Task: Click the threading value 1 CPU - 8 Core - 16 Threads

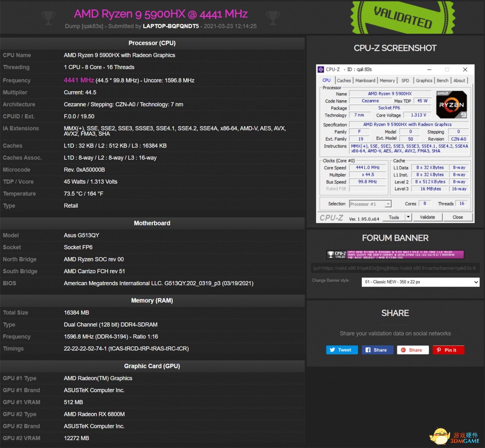Action: pyautogui.click(x=99, y=67)
